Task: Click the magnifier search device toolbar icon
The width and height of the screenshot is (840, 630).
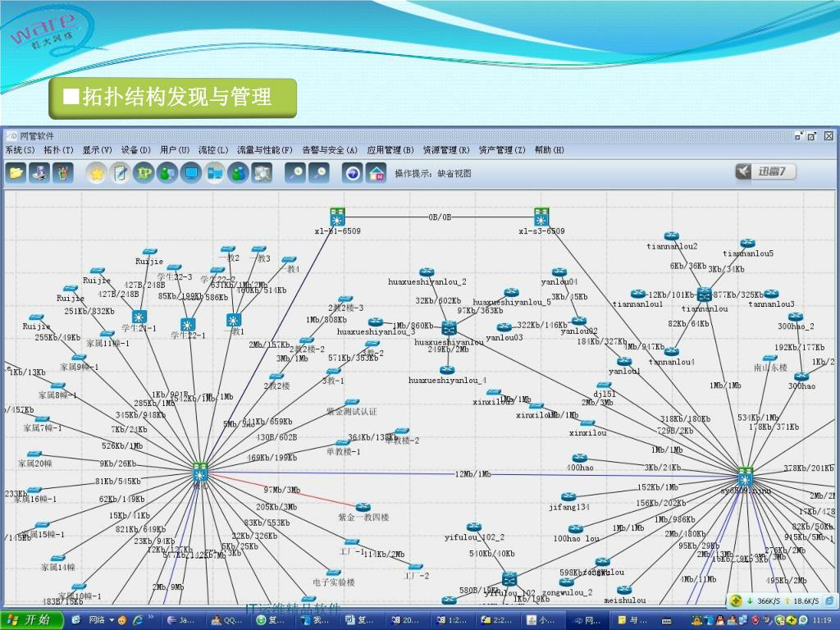Action: click(262, 172)
